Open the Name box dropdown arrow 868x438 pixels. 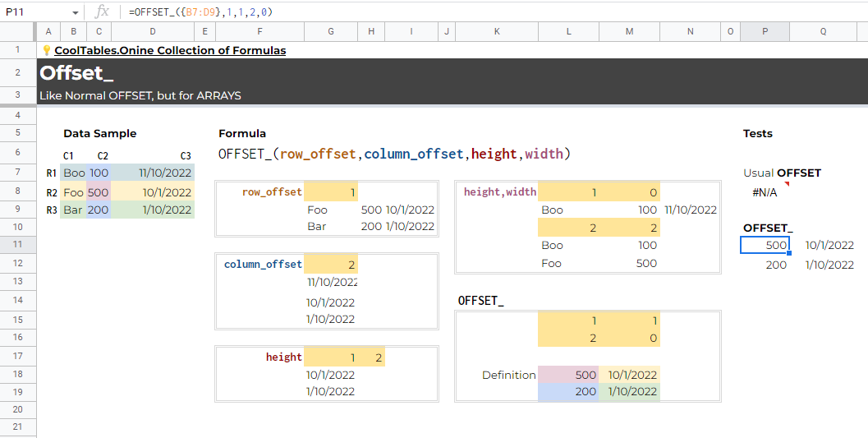pyautogui.click(x=76, y=12)
